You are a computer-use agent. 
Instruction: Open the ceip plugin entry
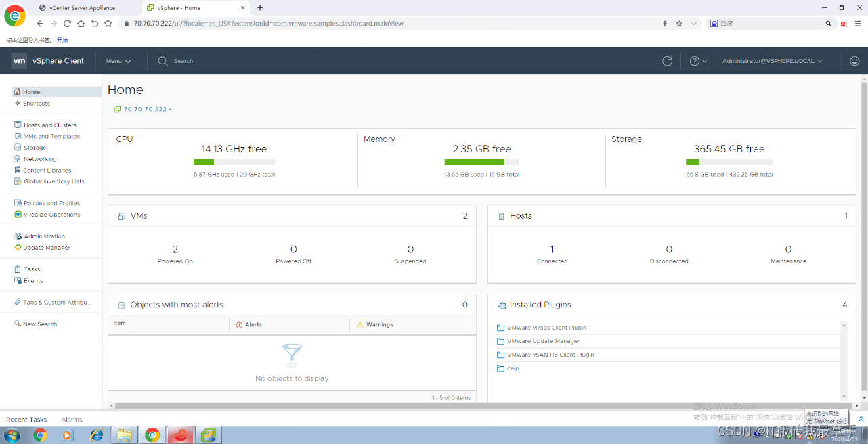[x=513, y=368]
